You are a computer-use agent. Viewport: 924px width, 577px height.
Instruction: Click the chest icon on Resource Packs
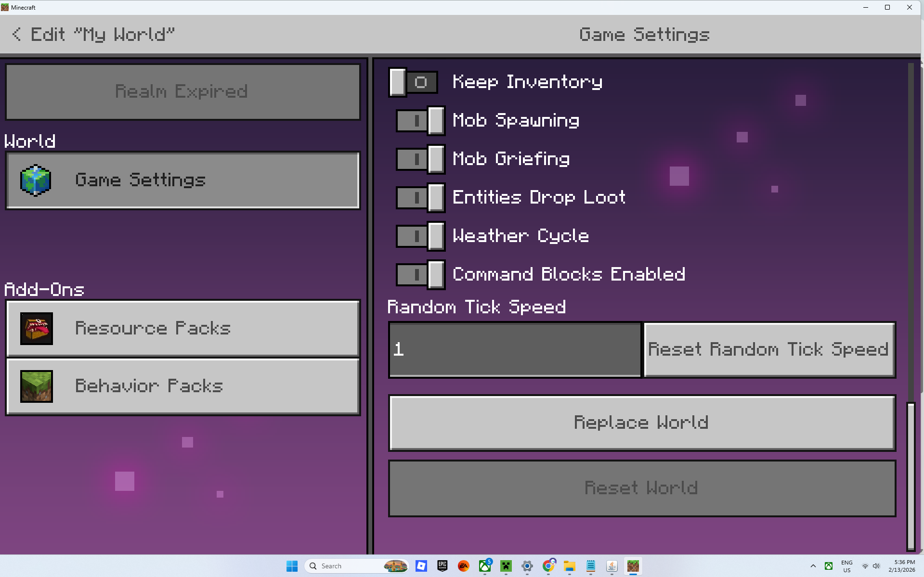pyautogui.click(x=37, y=329)
